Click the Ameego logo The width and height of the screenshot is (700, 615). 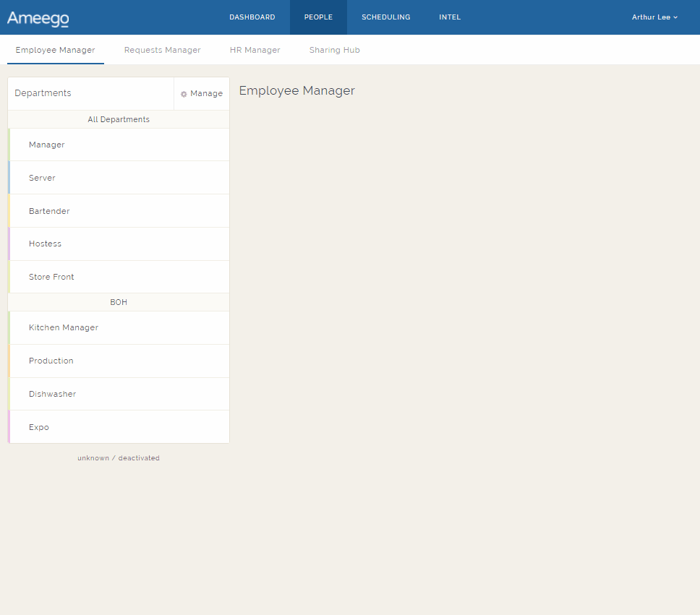(x=38, y=18)
